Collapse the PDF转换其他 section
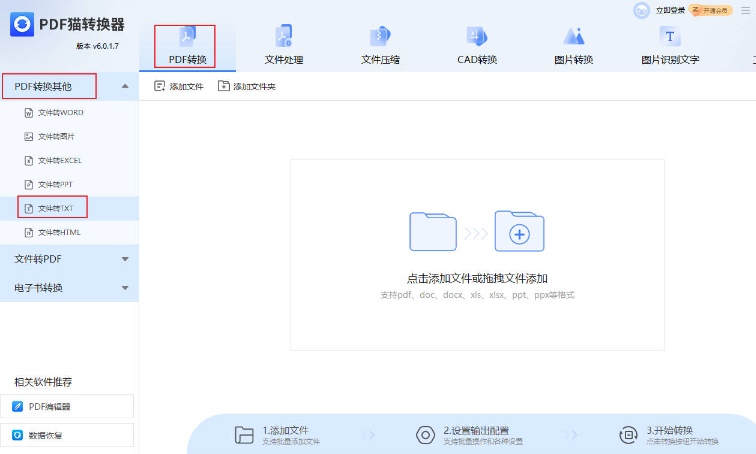The height and width of the screenshot is (454, 756). click(124, 87)
